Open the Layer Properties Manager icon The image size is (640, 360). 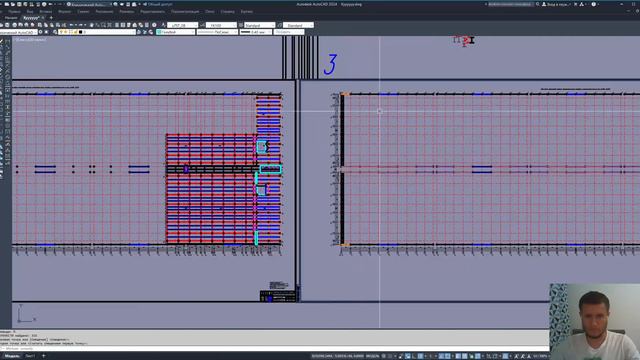coord(55,32)
